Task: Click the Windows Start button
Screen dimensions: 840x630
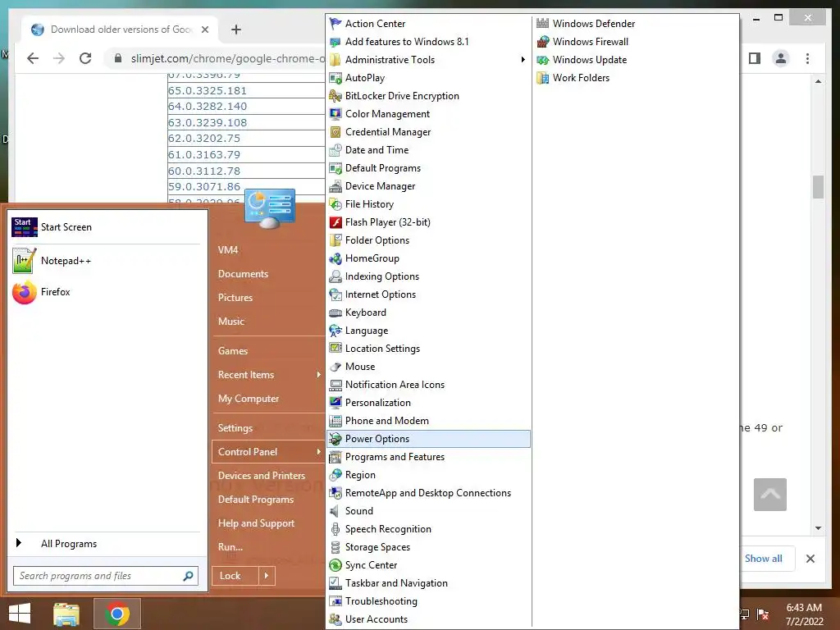Action: click(x=20, y=614)
